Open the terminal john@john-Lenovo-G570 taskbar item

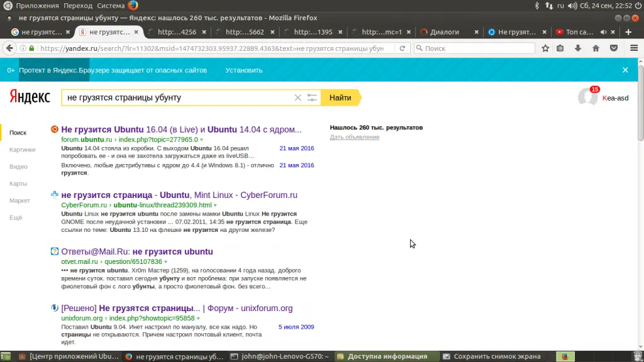point(280,356)
